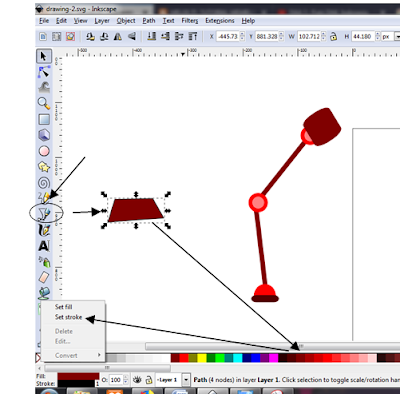Click Select All in All Layers icon
Image resolution: width=400 pixels, height=394 pixels.
[x=57, y=36]
